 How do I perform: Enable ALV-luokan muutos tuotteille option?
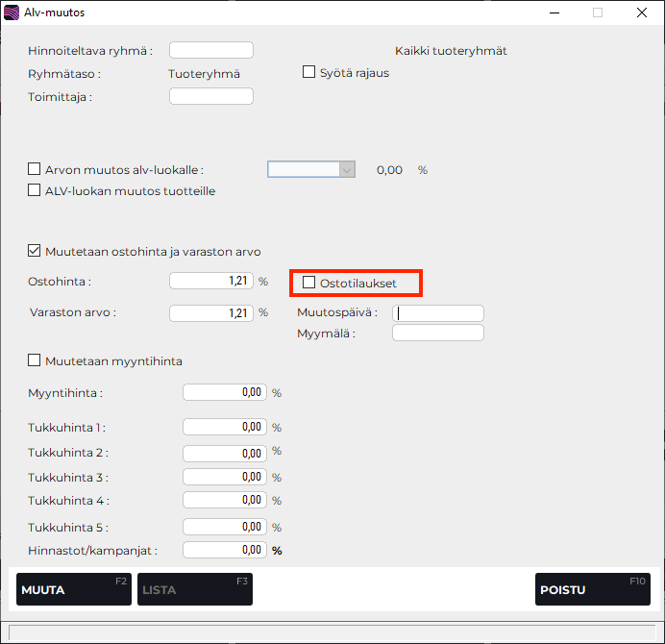click(36, 190)
